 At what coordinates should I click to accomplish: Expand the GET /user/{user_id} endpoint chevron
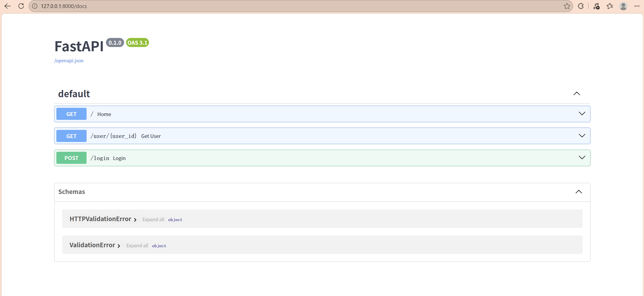point(582,136)
